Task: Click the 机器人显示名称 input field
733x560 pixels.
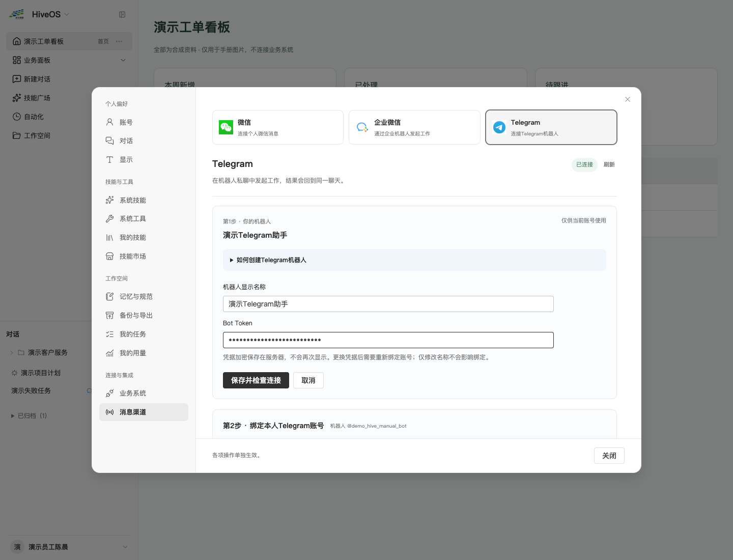Action: point(388,304)
